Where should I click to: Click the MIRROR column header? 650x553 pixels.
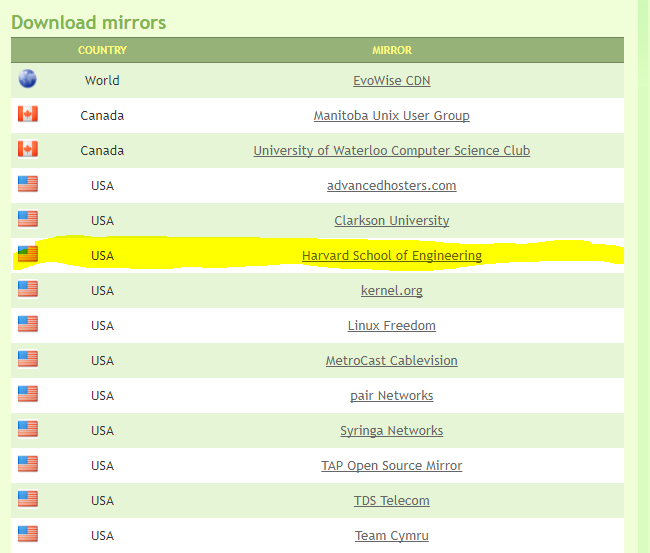coord(391,50)
